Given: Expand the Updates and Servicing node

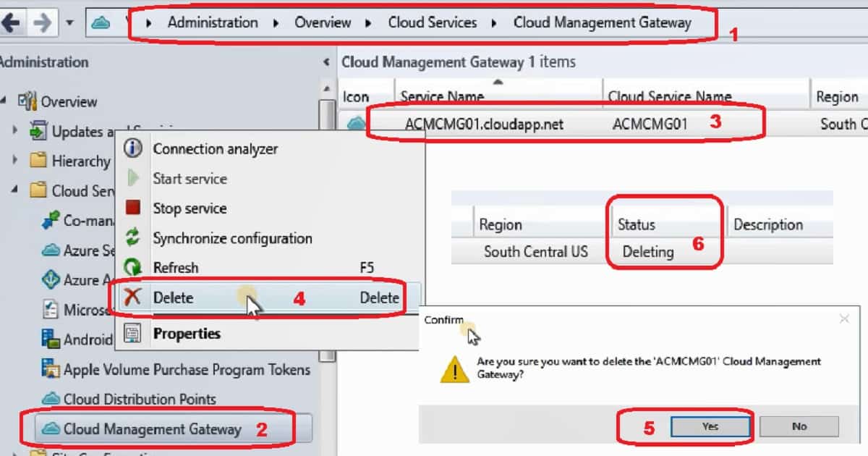Looking at the screenshot, I should click(17, 132).
